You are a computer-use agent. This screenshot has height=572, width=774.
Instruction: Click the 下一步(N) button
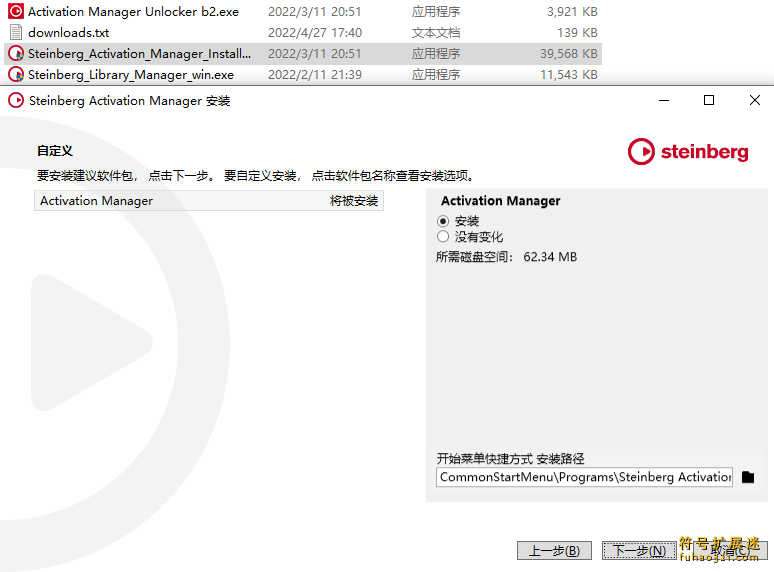tap(639, 550)
